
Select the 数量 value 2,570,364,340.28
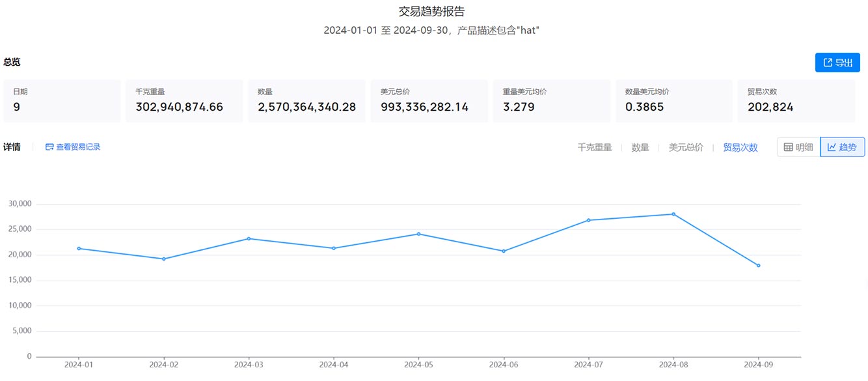coord(306,107)
